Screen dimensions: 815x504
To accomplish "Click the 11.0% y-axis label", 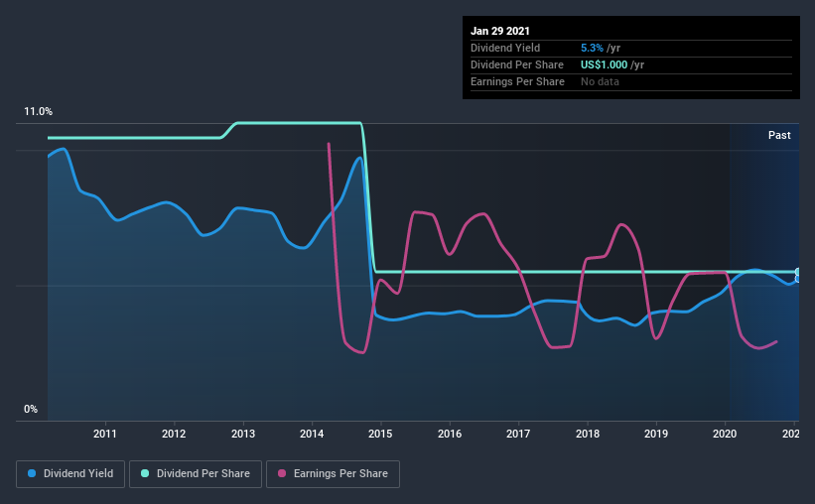I will [38, 112].
